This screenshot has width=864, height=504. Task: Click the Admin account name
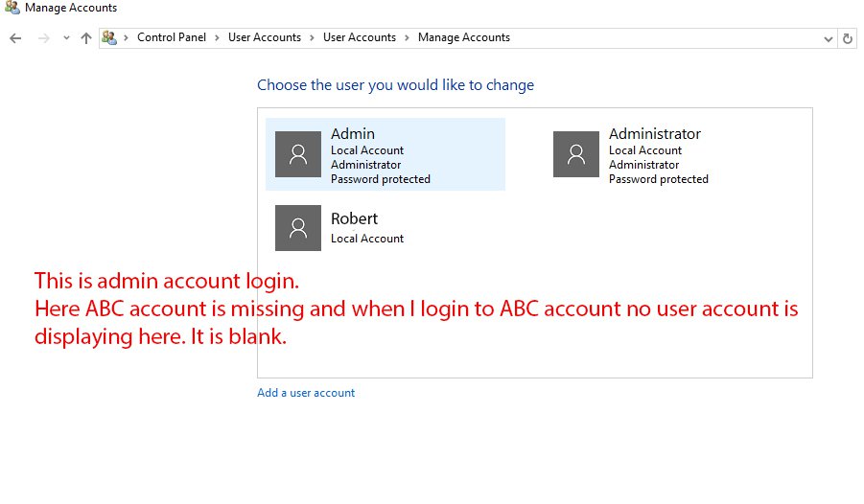click(x=352, y=134)
